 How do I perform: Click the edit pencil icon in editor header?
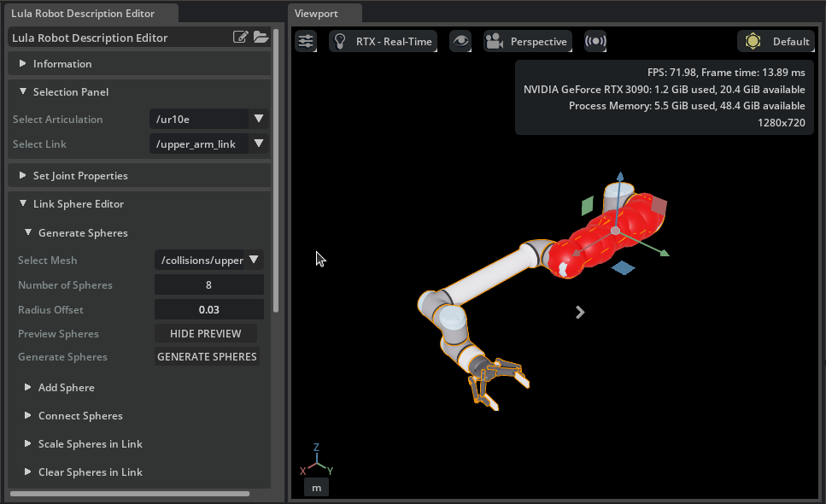pyautogui.click(x=243, y=38)
